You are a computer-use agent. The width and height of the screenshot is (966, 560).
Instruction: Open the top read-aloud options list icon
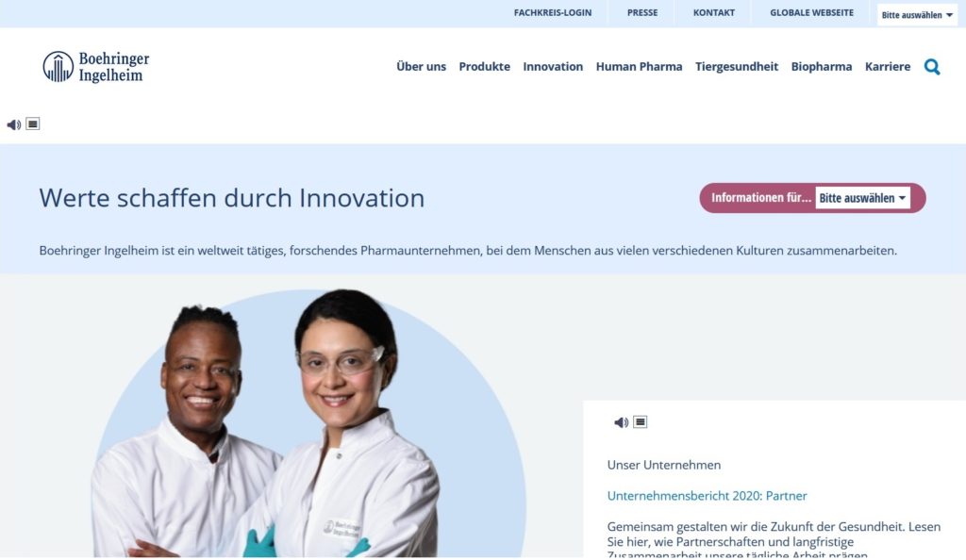(x=33, y=124)
